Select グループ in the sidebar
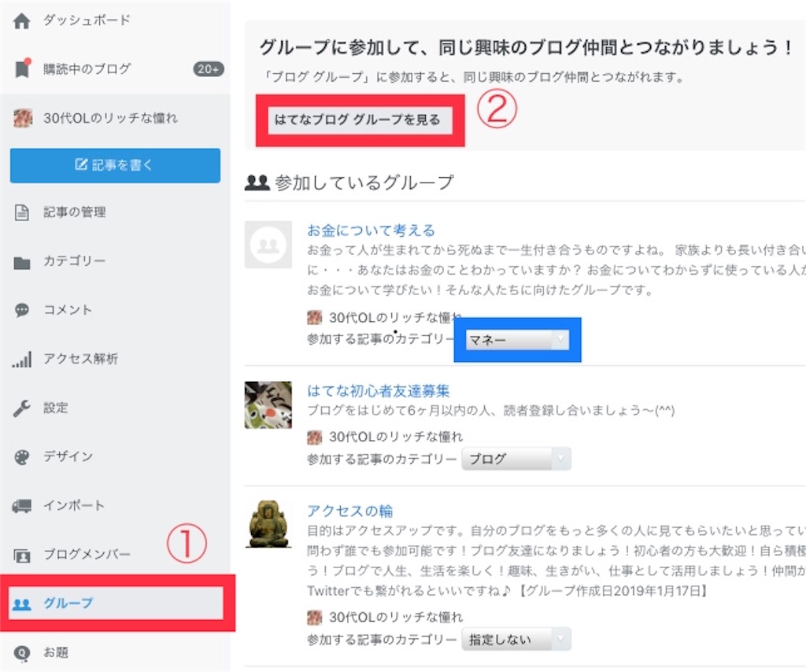This screenshot has width=806, height=672. [x=68, y=603]
